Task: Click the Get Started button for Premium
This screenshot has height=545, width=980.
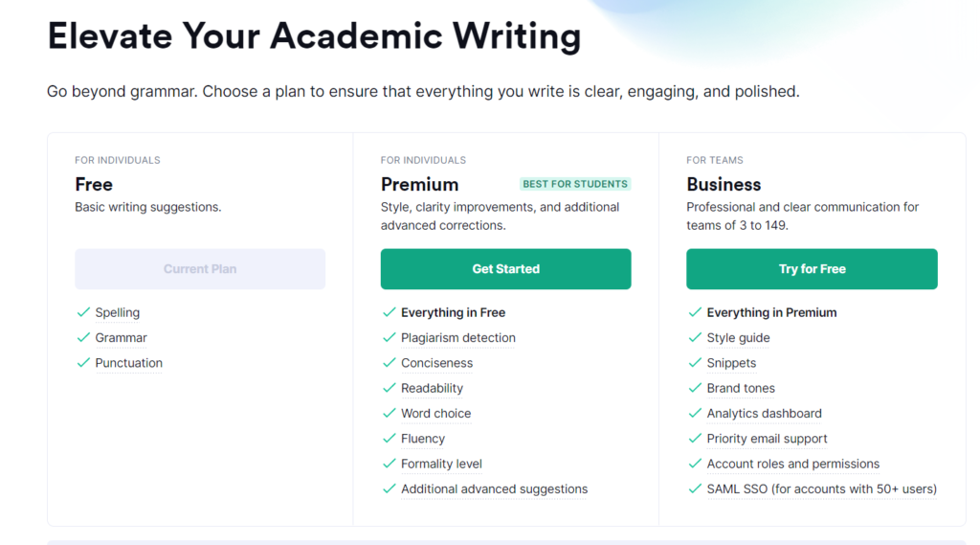Action: tap(505, 269)
